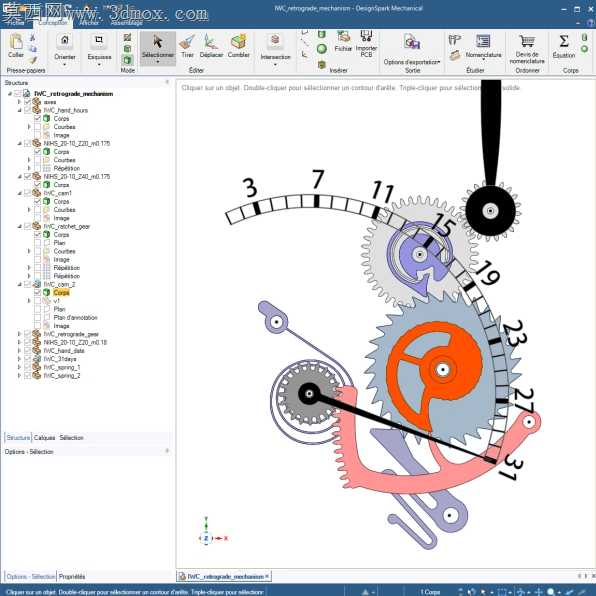
Task: Click the Coller paste icon
Action: (16, 41)
